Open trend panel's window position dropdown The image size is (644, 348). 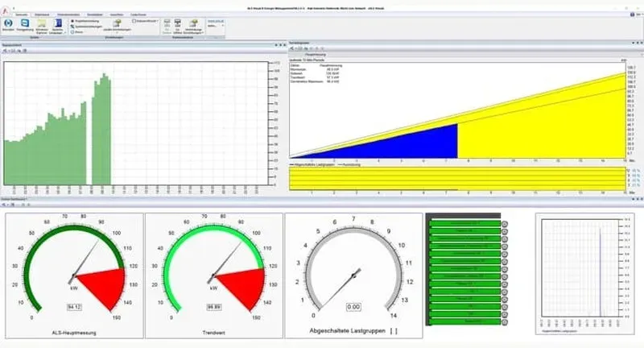coord(633,43)
